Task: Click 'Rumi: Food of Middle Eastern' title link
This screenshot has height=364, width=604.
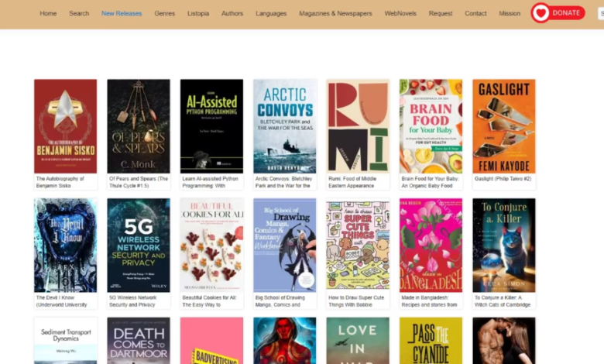Action: click(x=352, y=182)
